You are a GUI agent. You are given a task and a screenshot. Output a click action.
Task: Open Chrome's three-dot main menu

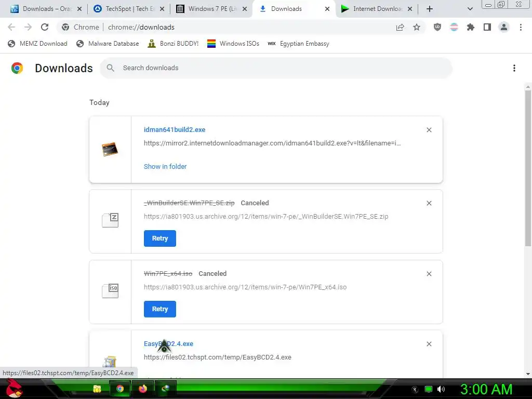(521, 27)
